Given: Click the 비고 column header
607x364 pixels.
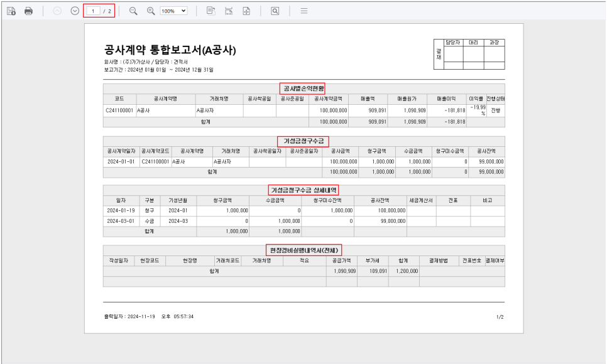Looking at the screenshot, I should pos(488,200).
